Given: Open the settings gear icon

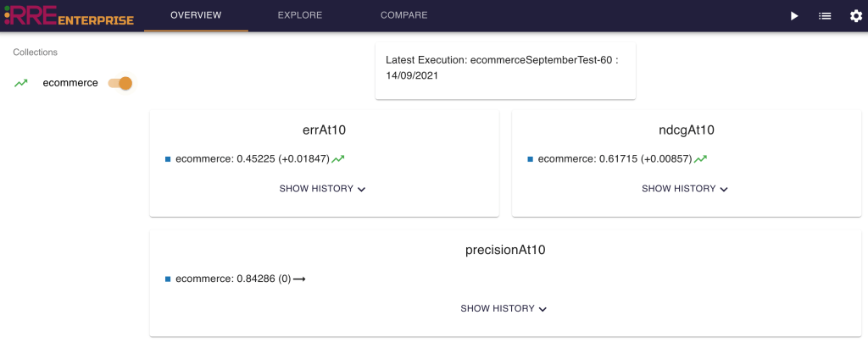Looking at the screenshot, I should point(854,16).
